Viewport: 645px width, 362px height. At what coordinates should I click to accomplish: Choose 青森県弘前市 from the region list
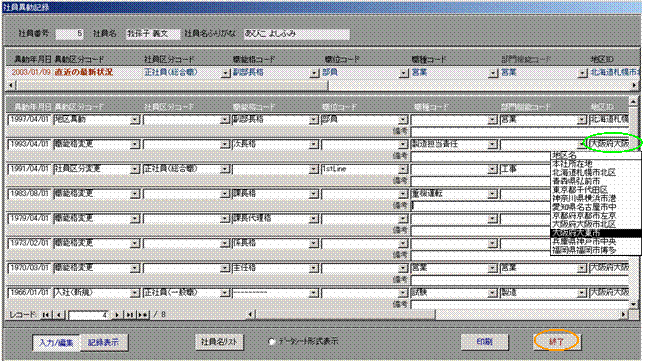[x=596, y=181]
